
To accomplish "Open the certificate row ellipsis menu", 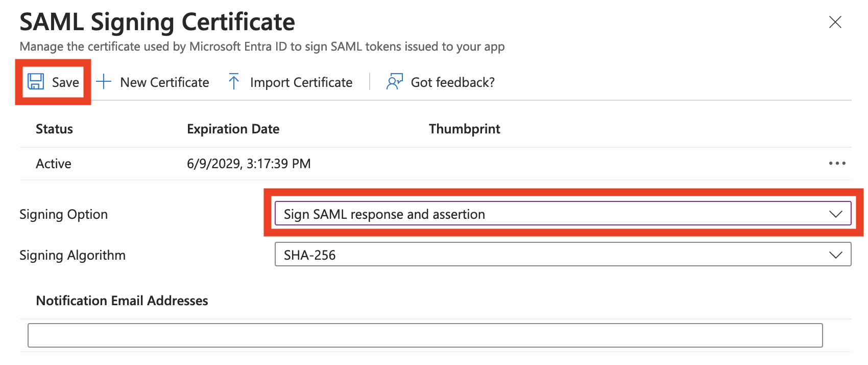I will 837,164.
